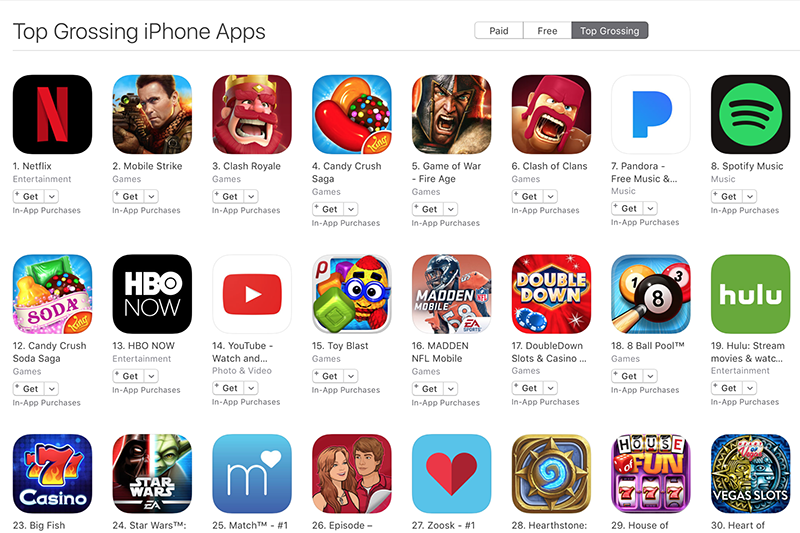
Task: Select the YouTube app icon
Action: 252,294
